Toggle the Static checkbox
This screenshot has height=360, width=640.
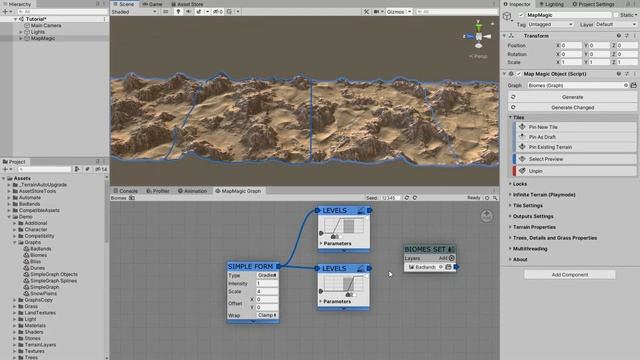(x=616, y=15)
